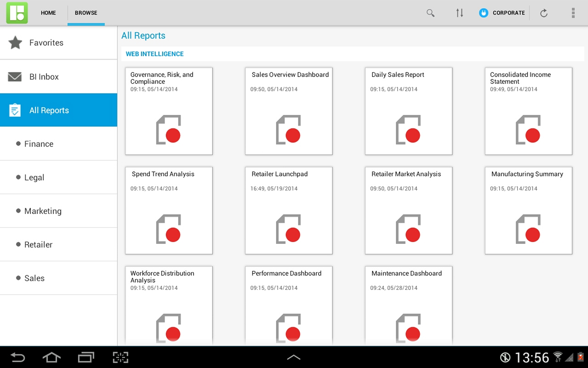588x368 pixels.
Task: Click the Manufacturing Summary title text
Action: point(527,174)
